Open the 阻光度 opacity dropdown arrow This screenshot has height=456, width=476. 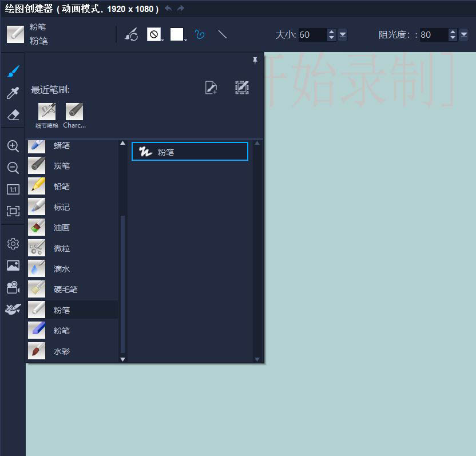coord(463,35)
